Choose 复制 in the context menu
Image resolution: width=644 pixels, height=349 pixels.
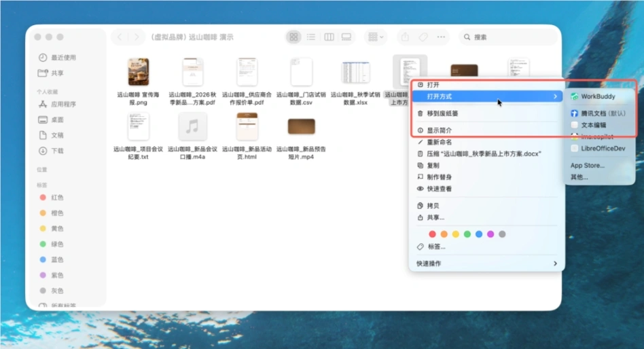click(x=486, y=166)
